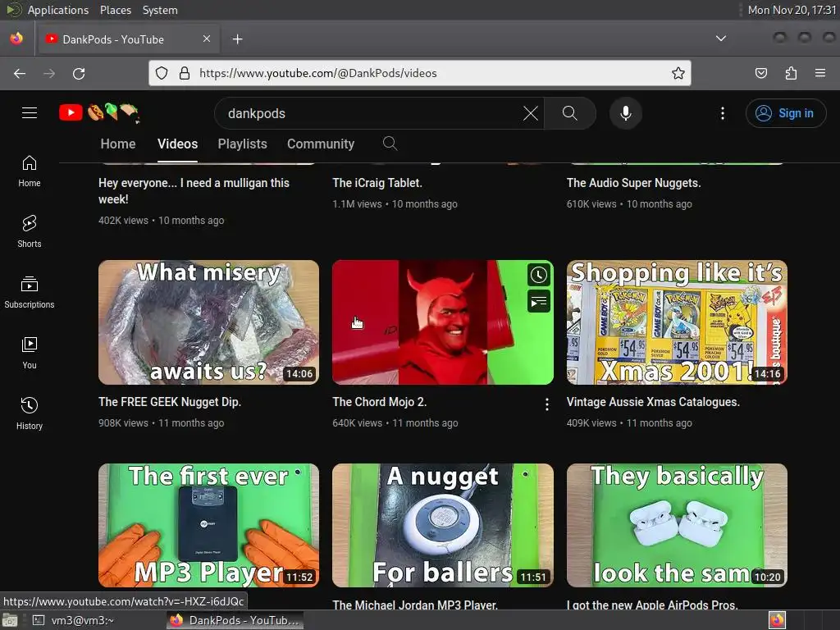Play The first ever MP3 Player thumbnail
This screenshot has width=840, height=630.
(x=209, y=526)
